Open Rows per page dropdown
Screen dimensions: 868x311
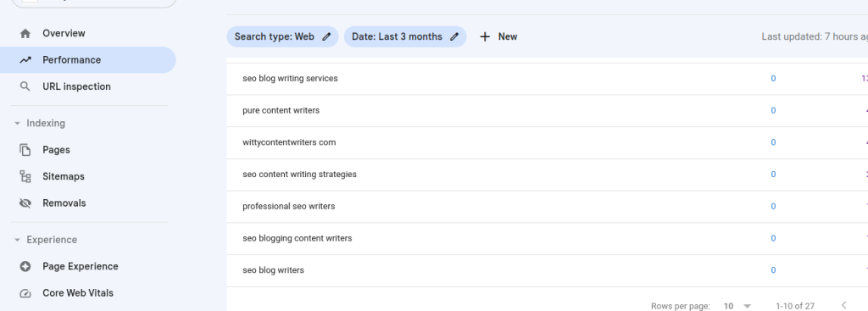click(738, 306)
